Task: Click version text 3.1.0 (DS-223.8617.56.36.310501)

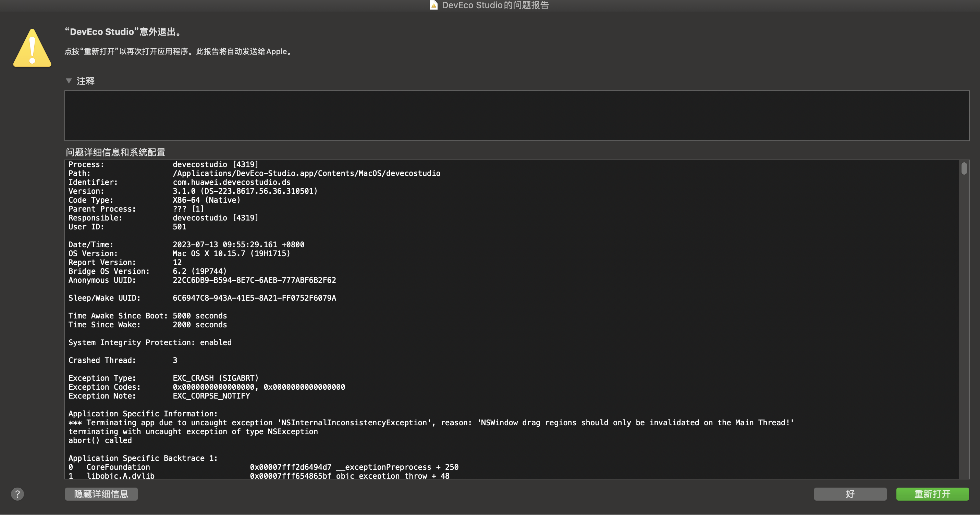Action: point(245,191)
